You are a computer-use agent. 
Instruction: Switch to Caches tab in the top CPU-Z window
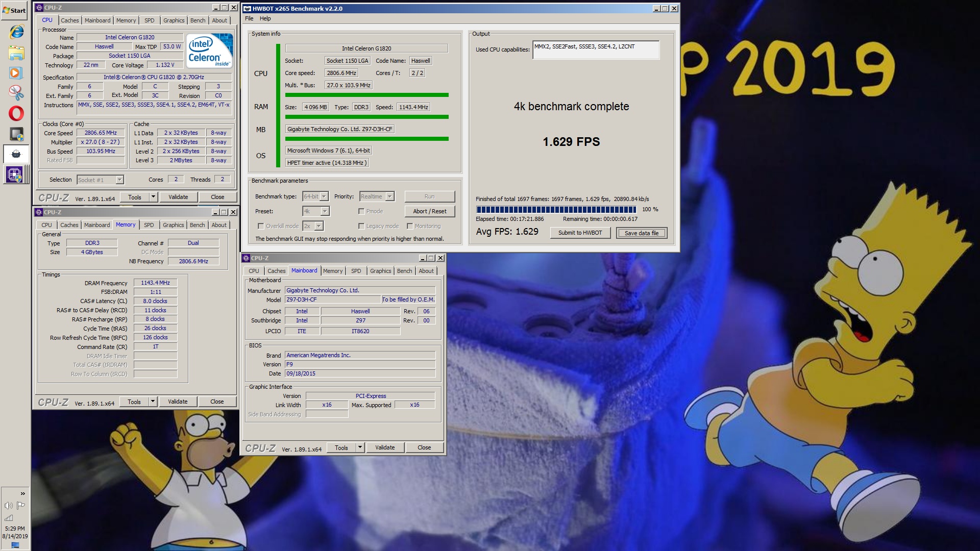70,20
